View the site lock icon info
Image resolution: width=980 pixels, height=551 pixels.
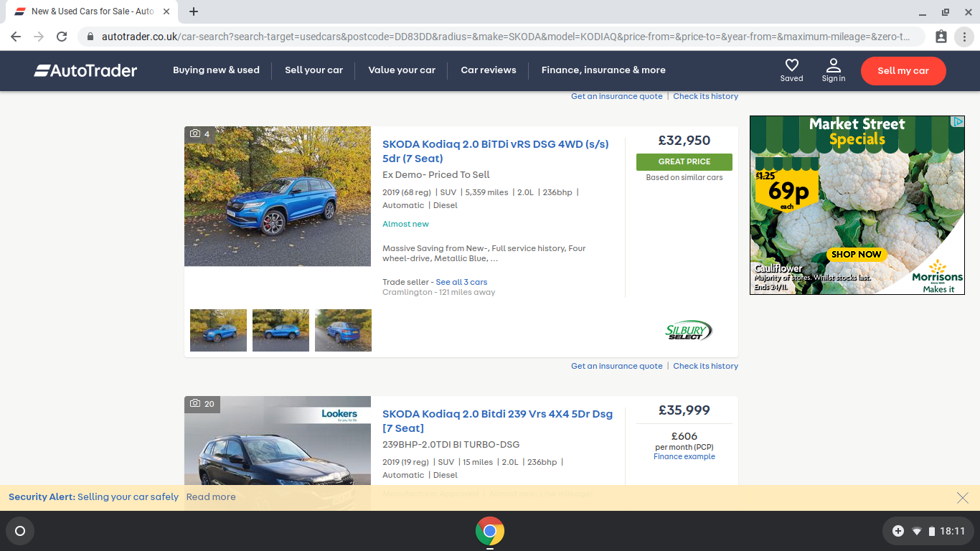tap(90, 37)
